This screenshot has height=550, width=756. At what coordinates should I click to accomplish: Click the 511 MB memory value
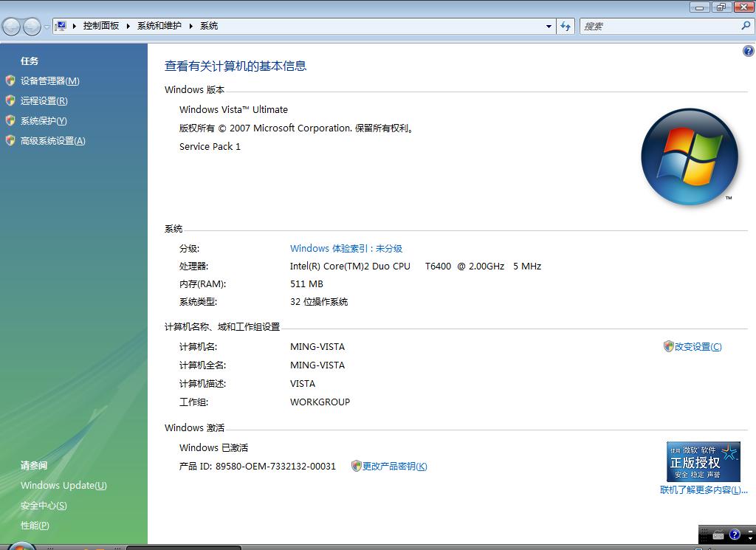pyautogui.click(x=306, y=284)
